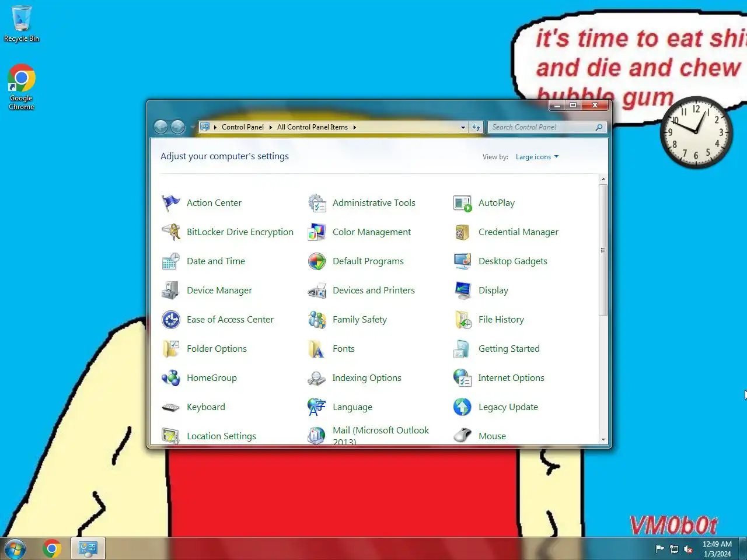Refresh the Control Panel view
Viewport: 747px width, 560px height.
click(477, 127)
